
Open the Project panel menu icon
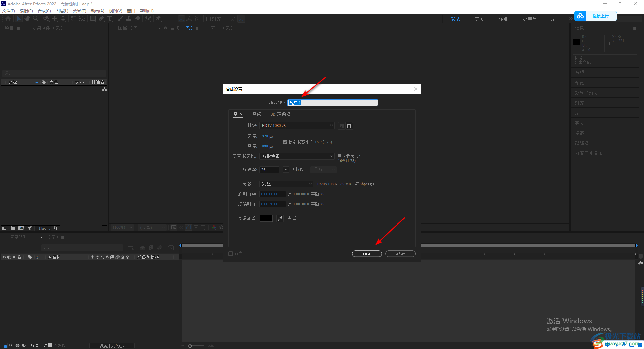[x=18, y=28]
